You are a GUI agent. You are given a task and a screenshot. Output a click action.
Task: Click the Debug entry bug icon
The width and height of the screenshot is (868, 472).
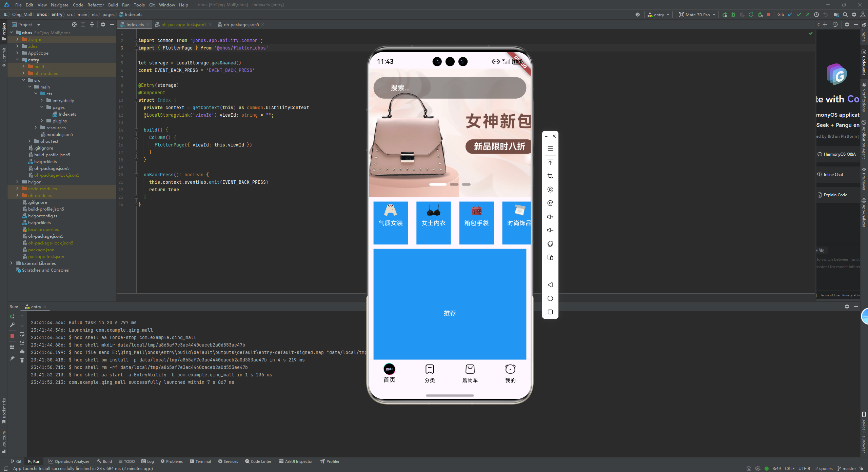733,15
